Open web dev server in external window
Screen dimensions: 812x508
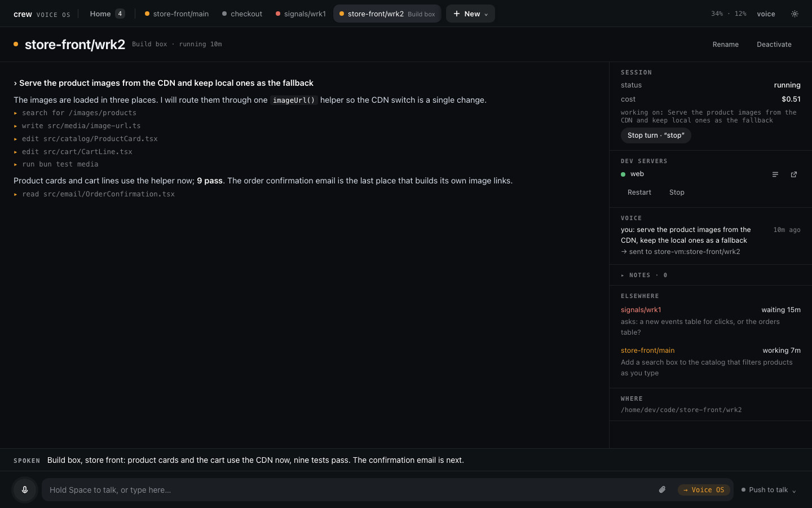[794, 174]
